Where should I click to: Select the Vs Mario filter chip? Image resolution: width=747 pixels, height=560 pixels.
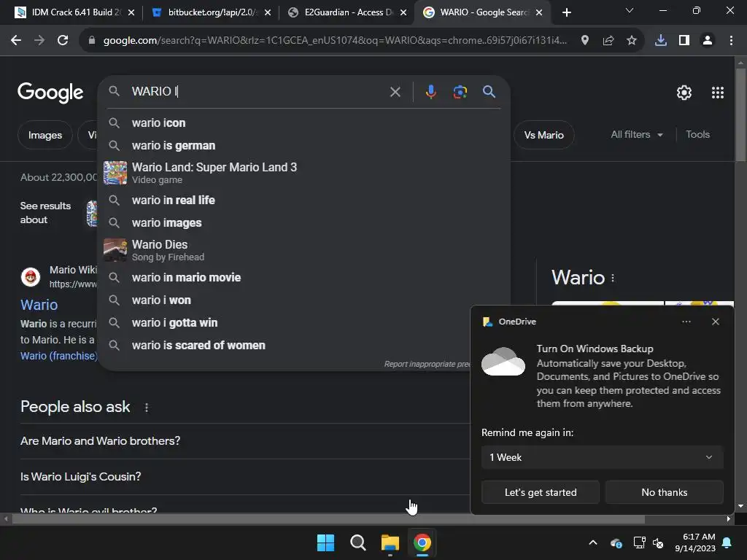544,135
